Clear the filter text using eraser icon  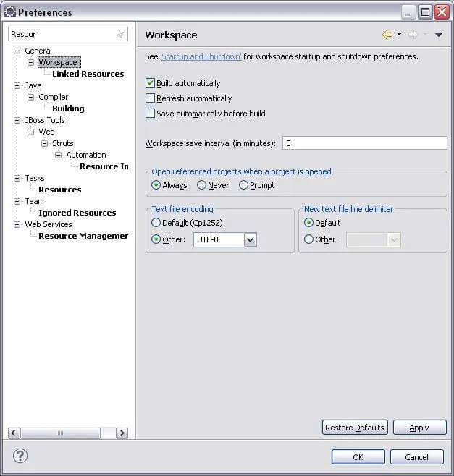[121, 34]
